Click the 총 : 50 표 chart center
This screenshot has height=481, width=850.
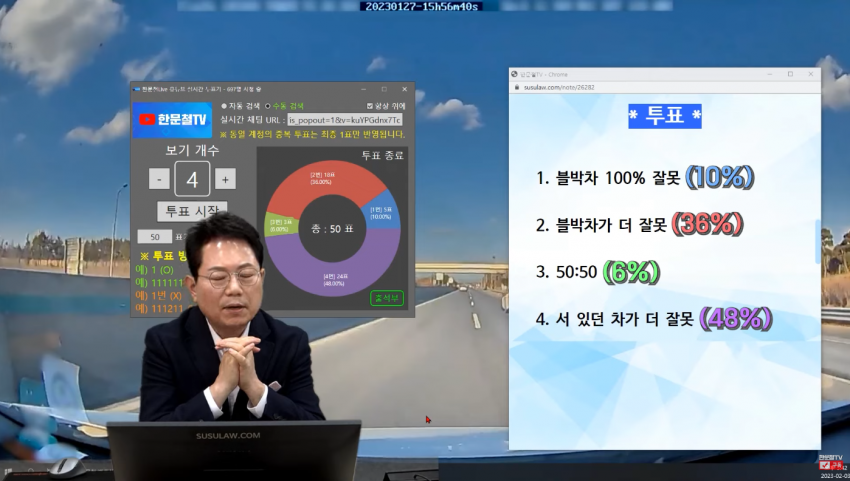pyautogui.click(x=332, y=229)
